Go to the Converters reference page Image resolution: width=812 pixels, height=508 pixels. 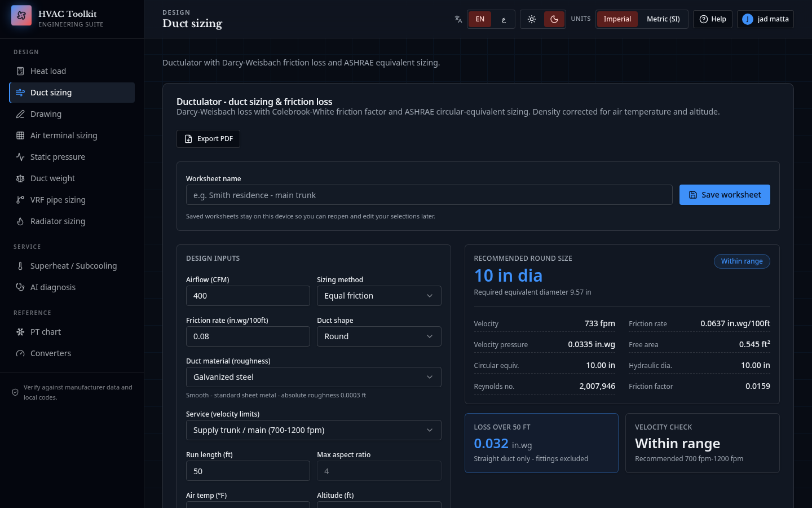tap(72, 353)
